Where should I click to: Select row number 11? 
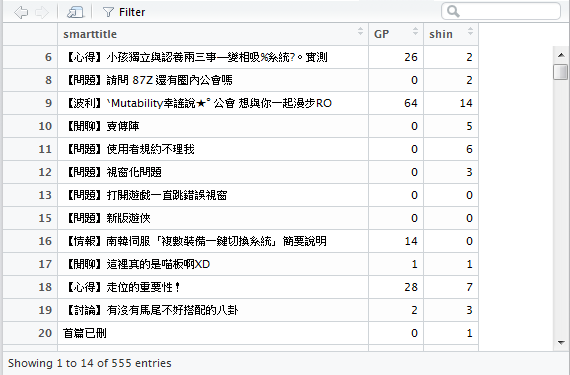[45, 149]
